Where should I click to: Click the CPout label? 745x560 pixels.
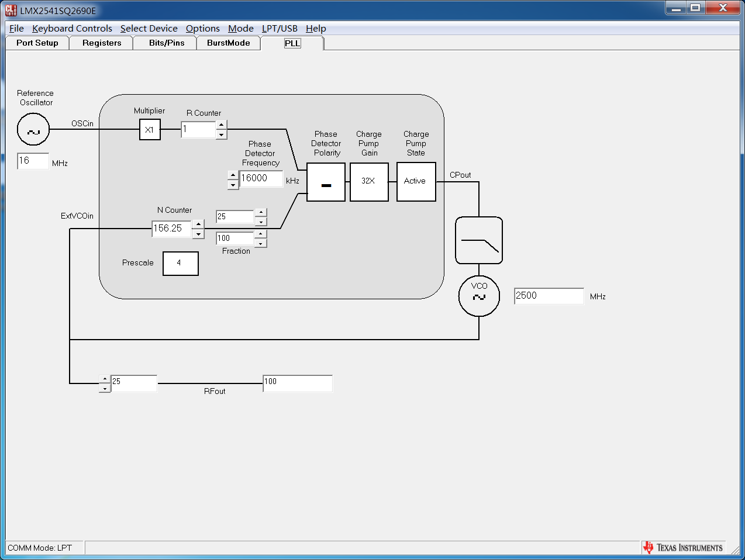460,175
